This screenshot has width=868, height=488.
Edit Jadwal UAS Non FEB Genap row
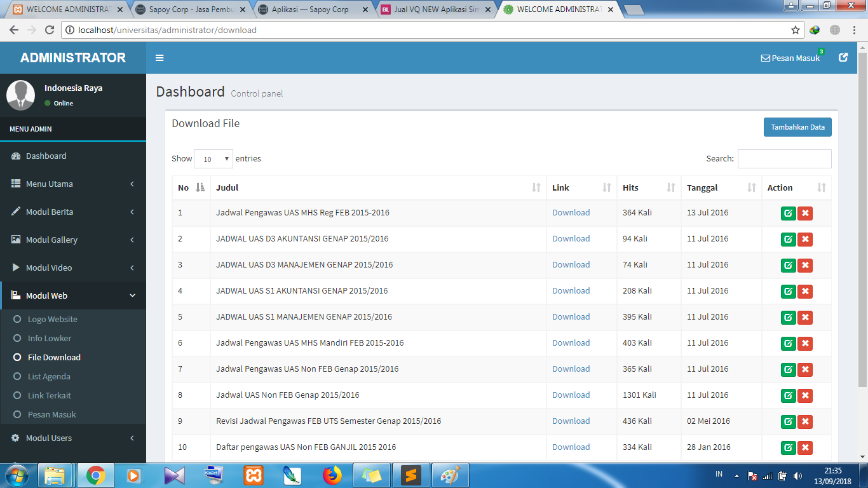click(x=788, y=396)
